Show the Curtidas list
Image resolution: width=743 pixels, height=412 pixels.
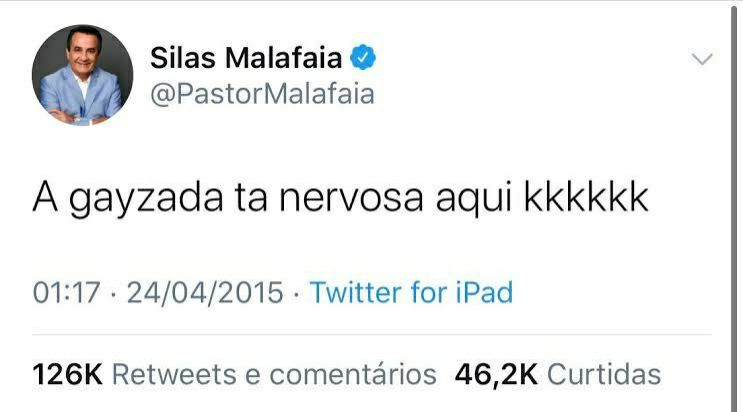(604, 375)
